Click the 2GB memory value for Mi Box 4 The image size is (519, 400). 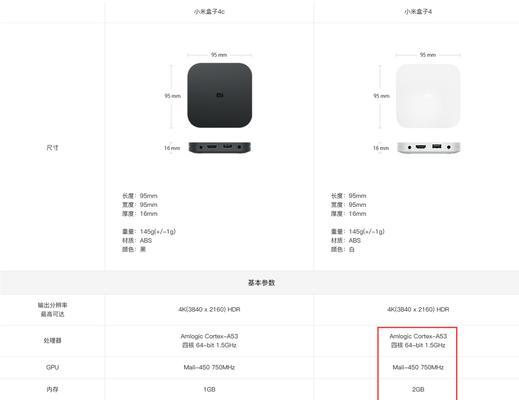point(418,389)
